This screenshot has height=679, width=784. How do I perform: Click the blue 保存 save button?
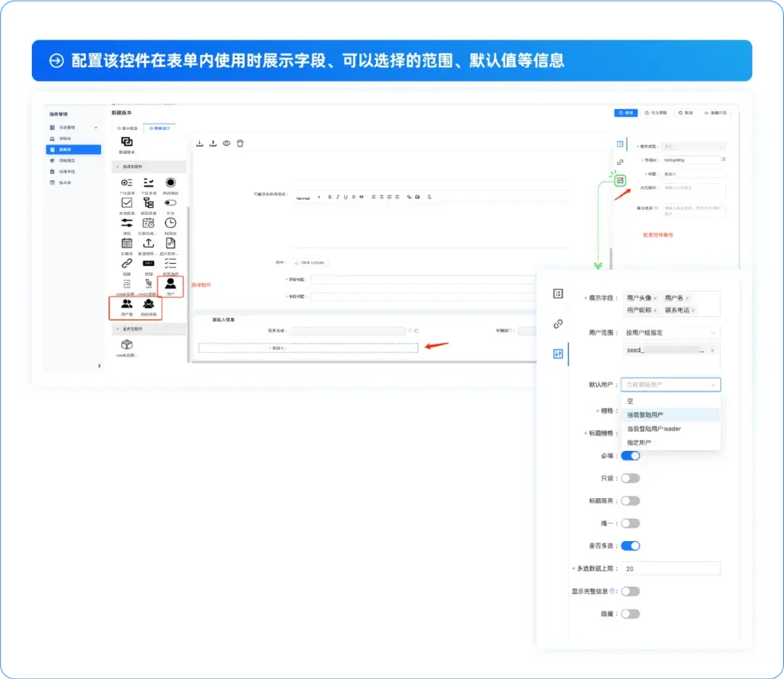[x=625, y=113]
